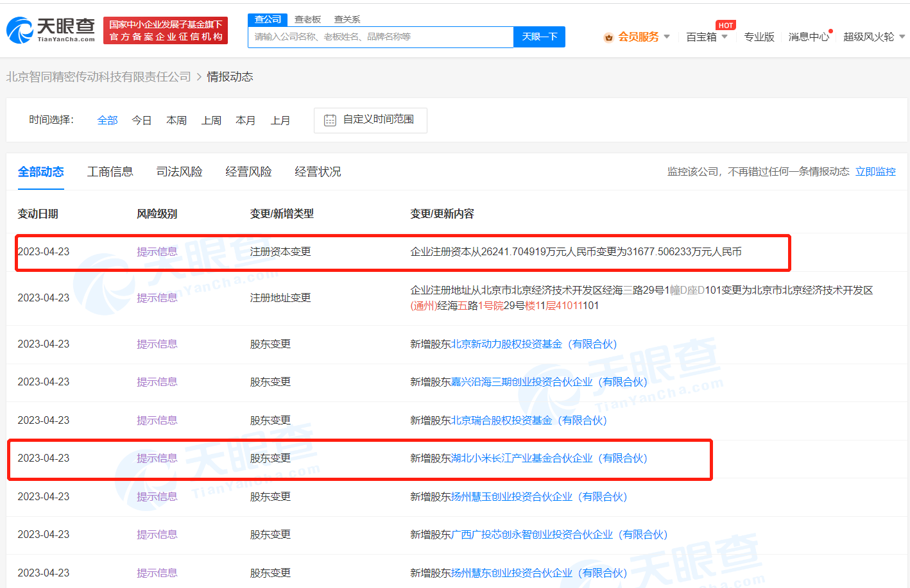This screenshot has height=588, width=910.
Task: Open shareholder 北京新动力股权投资基金 link
Action: click(x=534, y=344)
